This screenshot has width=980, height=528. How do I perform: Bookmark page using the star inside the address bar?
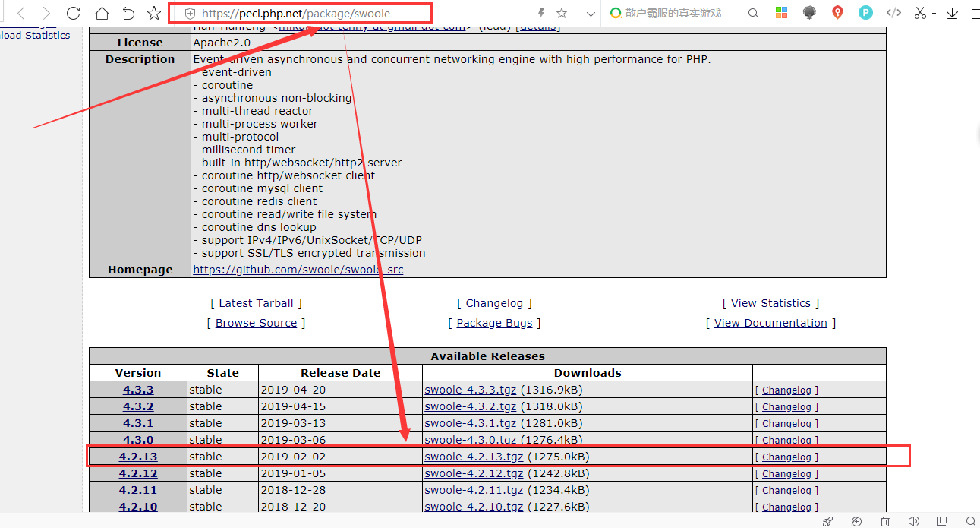[562, 13]
